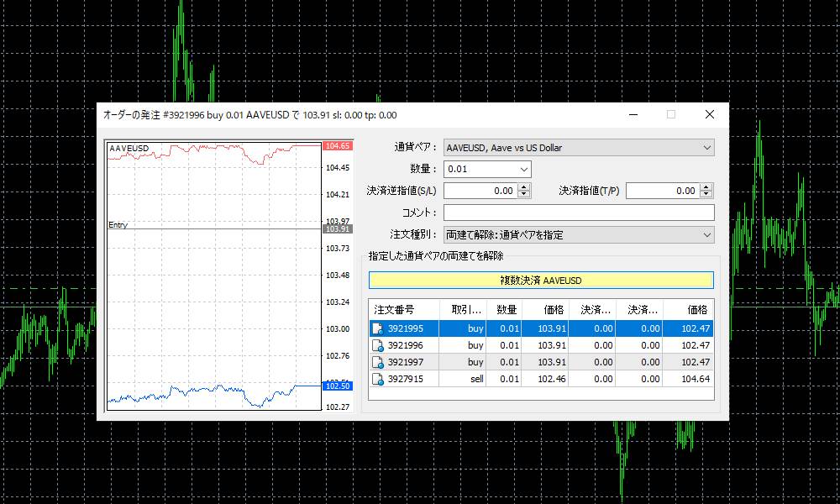Open the 注文種別 order type dropdown

[706, 234]
